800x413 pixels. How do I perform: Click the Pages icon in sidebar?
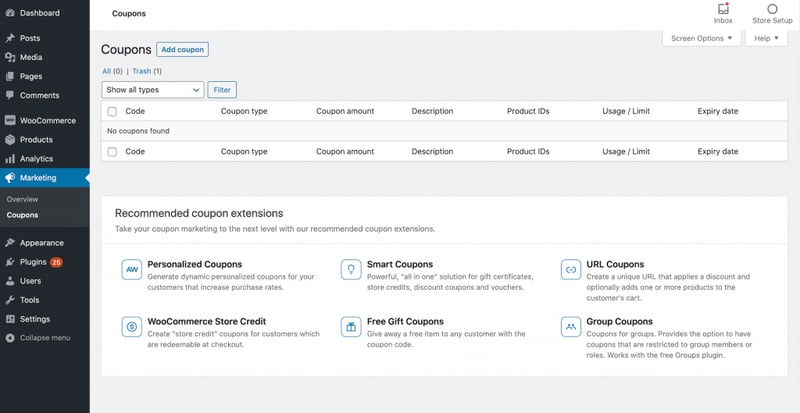point(10,77)
